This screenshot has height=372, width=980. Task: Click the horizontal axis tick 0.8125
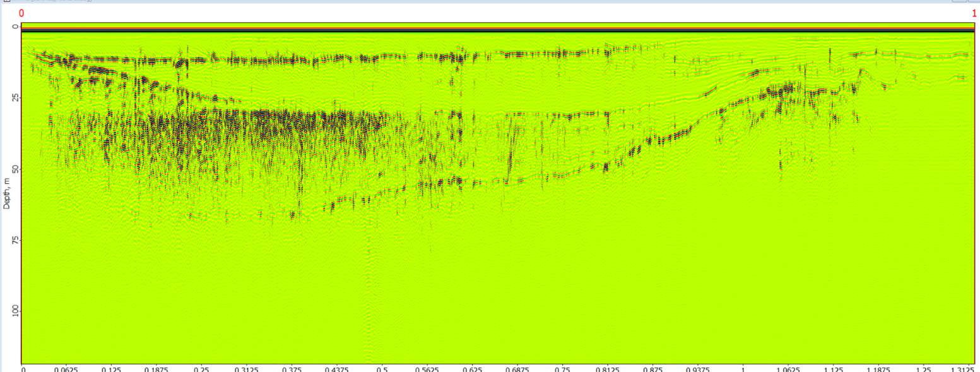coord(607,369)
